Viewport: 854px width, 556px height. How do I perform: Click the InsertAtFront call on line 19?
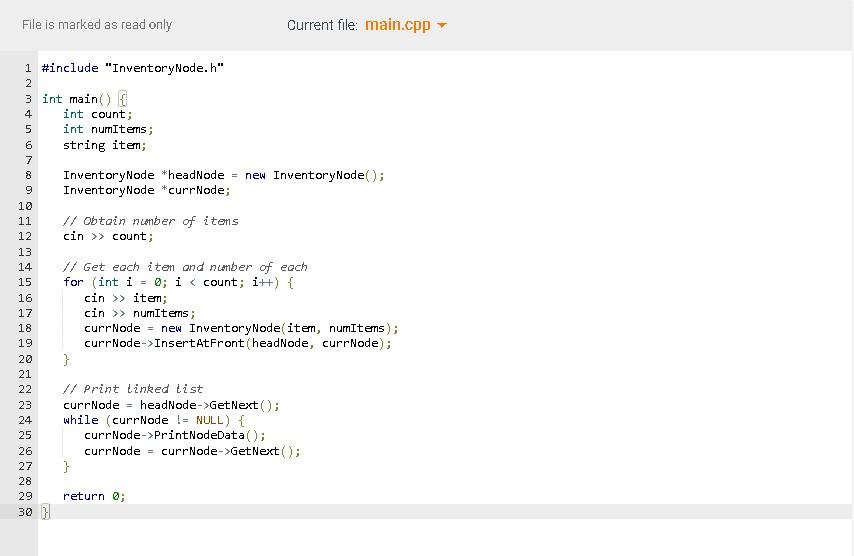237,343
